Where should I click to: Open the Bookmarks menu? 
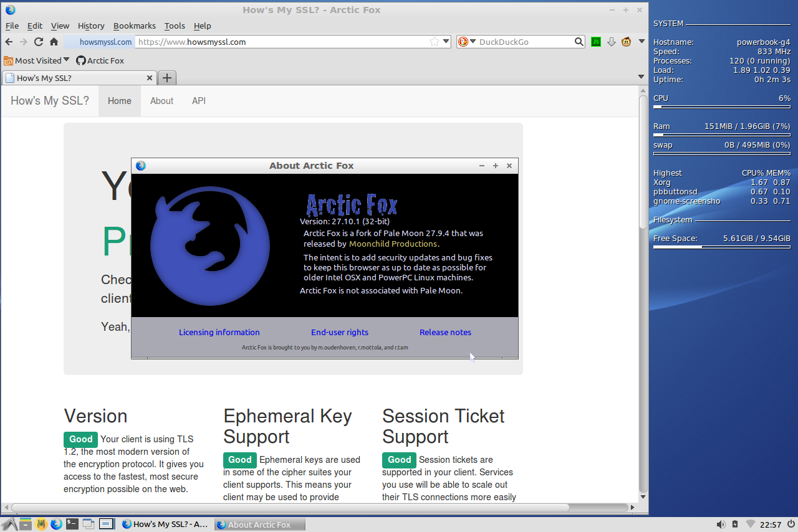[x=135, y=26]
